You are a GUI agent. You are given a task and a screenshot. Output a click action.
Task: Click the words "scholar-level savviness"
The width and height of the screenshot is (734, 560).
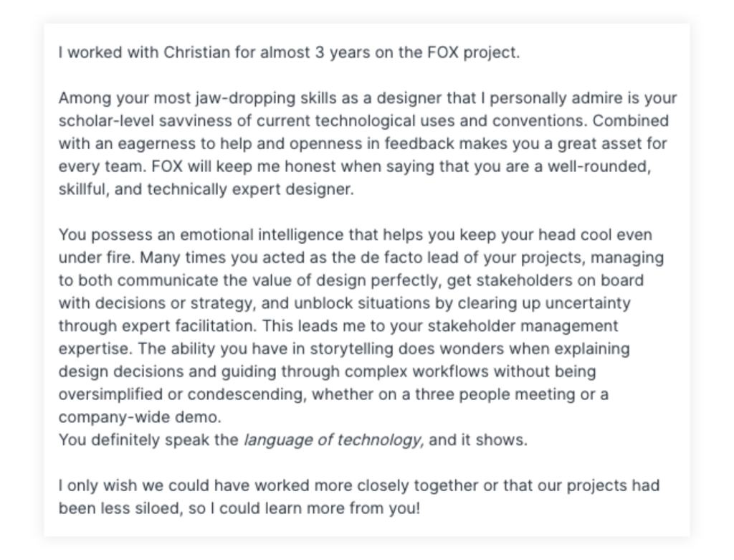pyautogui.click(x=135, y=120)
